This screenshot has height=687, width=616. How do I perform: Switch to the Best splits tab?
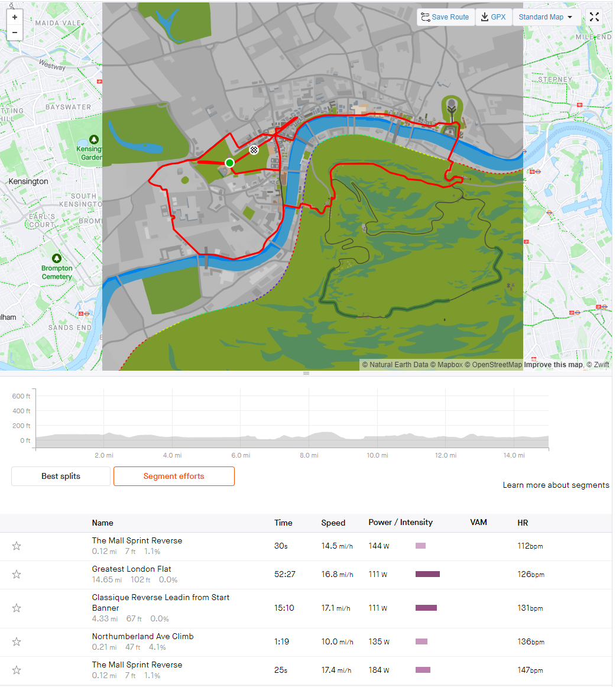point(61,477)
